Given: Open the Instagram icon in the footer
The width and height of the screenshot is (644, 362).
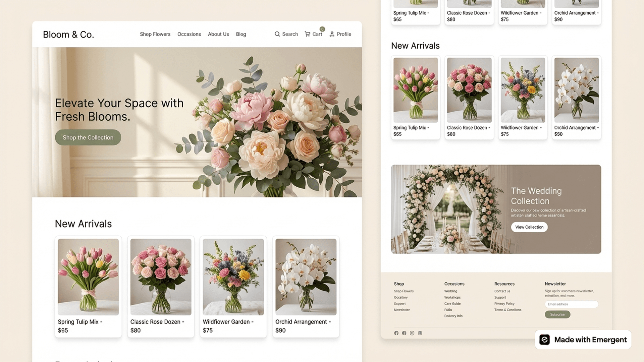Looking at the screenshot, I should point(412,333).
